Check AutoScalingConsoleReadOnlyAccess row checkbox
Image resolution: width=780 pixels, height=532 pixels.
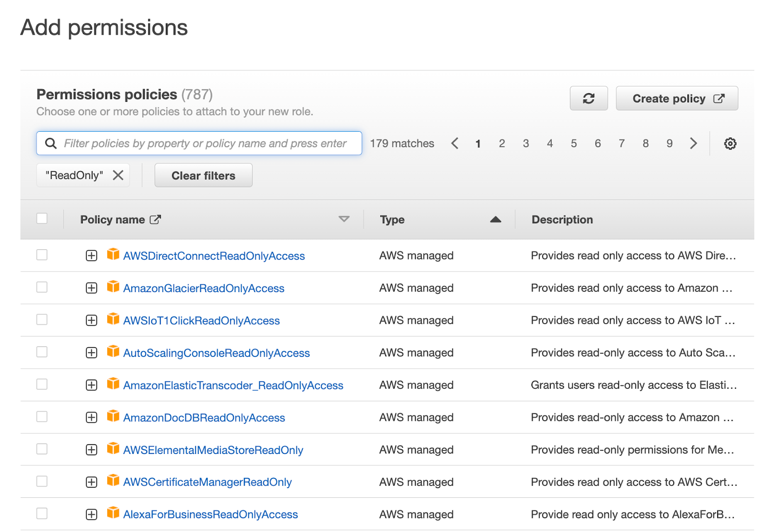pos(42,352)
